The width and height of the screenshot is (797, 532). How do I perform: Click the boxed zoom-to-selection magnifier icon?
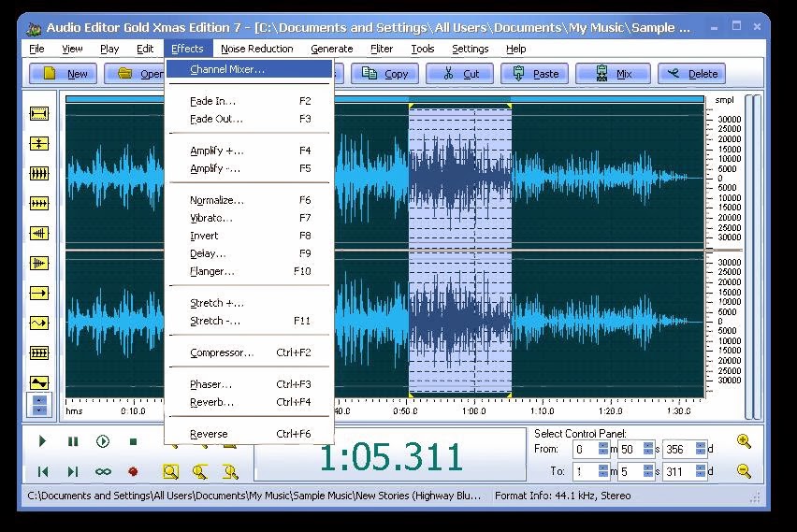[171, 471]
